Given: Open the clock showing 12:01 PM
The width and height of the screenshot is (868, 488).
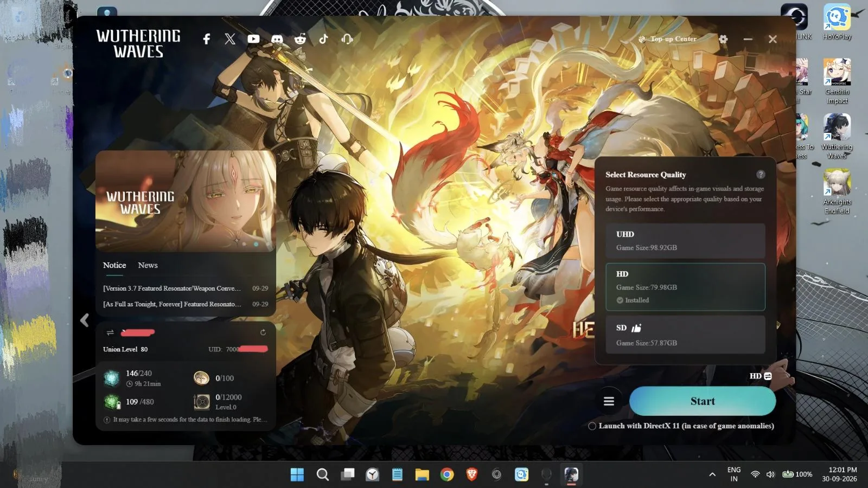Looking at the screenshot, I should coord(839,474).
